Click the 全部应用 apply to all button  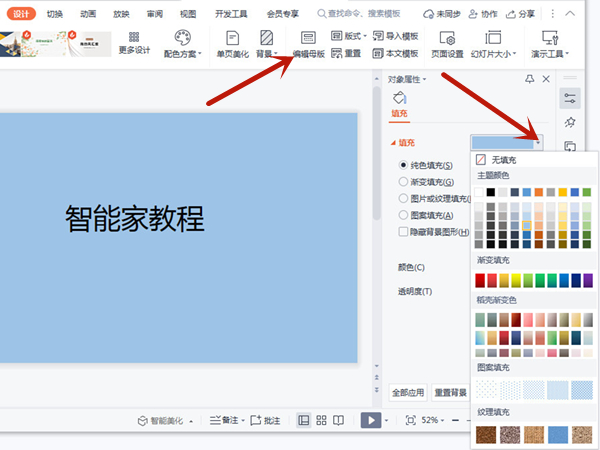point(408,392)
